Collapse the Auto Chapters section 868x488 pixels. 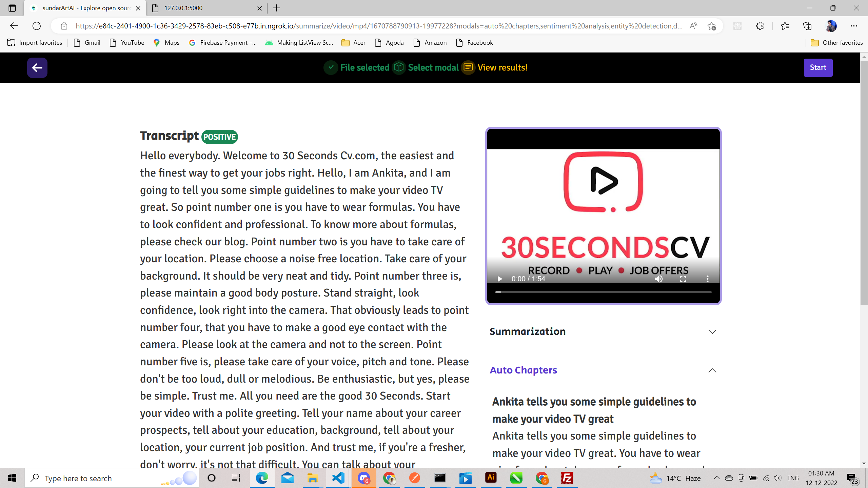[x=712, y=370]
